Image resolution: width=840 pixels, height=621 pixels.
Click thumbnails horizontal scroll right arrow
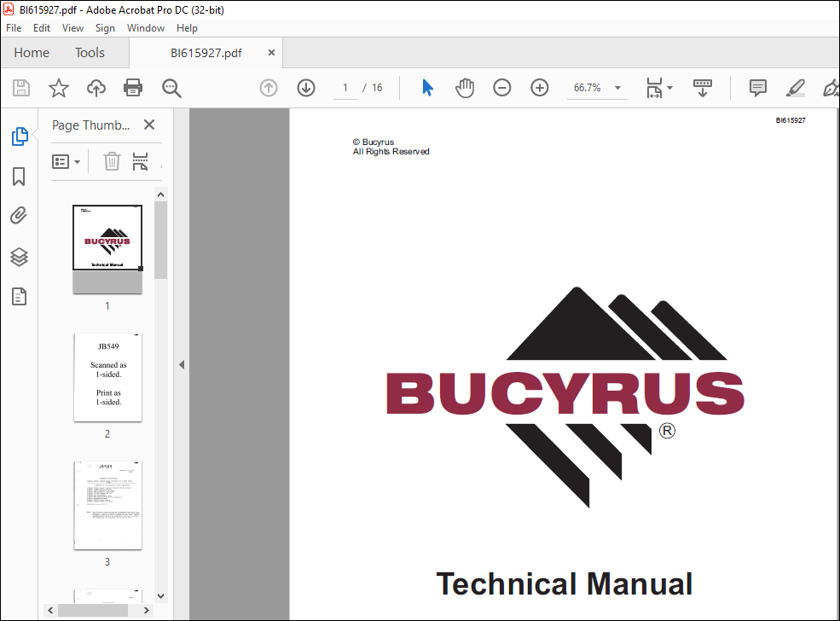[146, 610]
